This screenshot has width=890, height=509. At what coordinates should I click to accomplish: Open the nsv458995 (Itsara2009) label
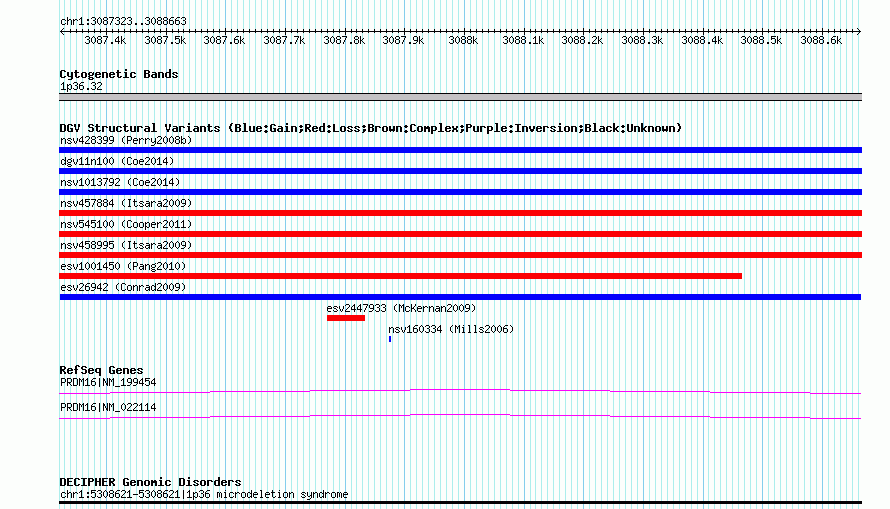coord(126,245)
